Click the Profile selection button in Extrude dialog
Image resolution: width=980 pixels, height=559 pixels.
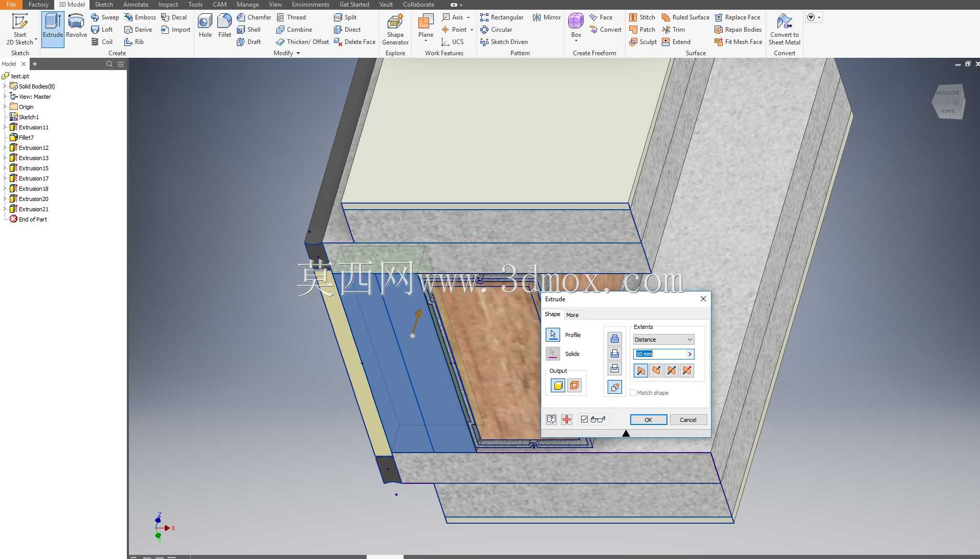pyautogui.click(x=552, y=335)
